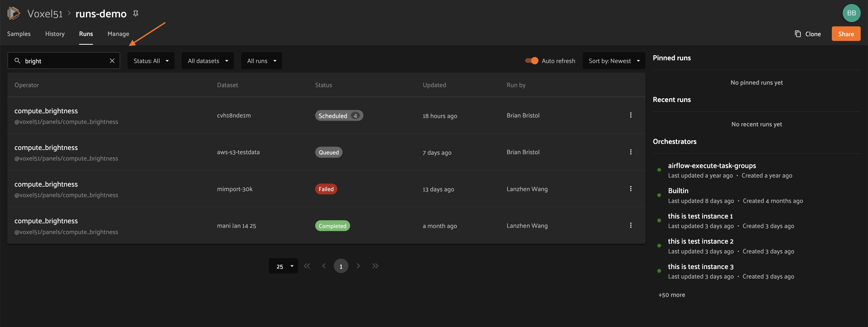Screen dimensions: 868x327
Task: Show +50 more orchestrators
Action: tap(672, 295)
